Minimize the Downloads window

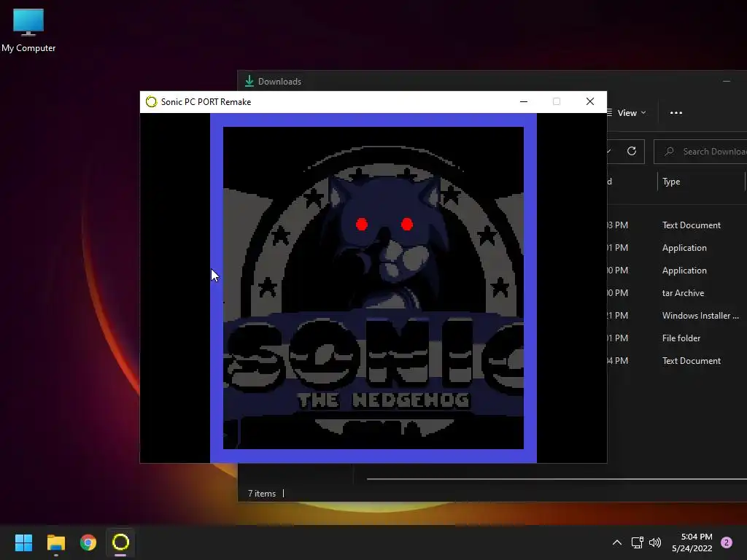click(x=726, y=82)
